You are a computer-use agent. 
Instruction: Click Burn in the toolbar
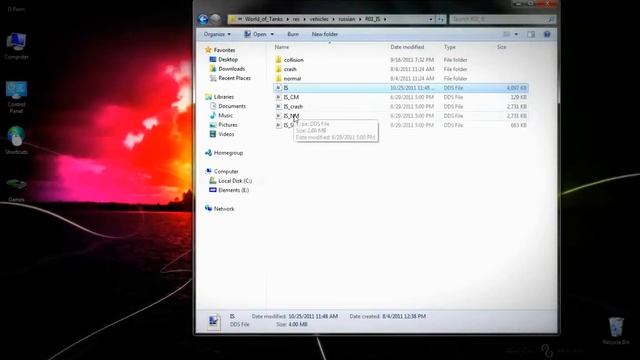click(293, 34)
